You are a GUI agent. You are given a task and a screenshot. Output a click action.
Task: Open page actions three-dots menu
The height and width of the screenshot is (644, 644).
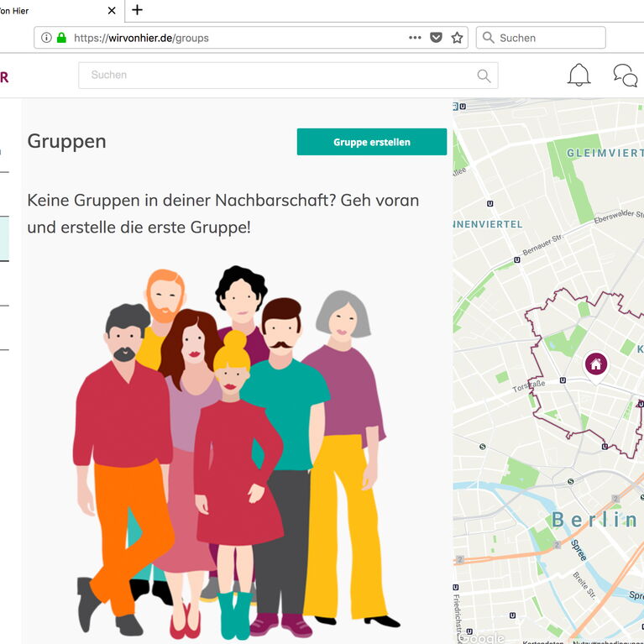(x=415, y=38)
